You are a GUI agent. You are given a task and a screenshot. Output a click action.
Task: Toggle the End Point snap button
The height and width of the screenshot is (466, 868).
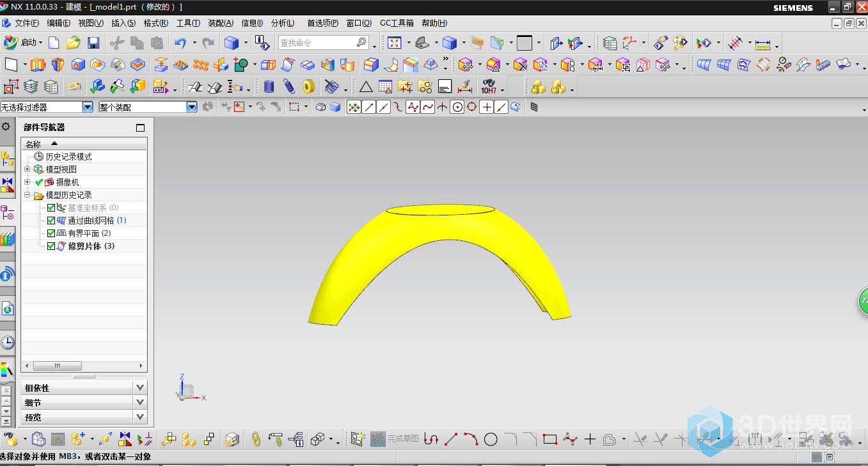pyautogui.click(x=369, y=107)
